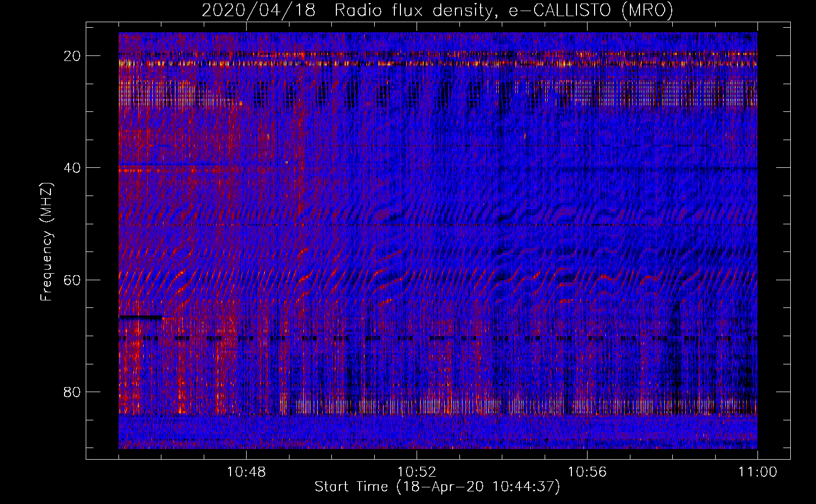The width and height of the screenshot is (816, 504).
Task: Click the time tick label '11:00'
Action: coord(757,472)
